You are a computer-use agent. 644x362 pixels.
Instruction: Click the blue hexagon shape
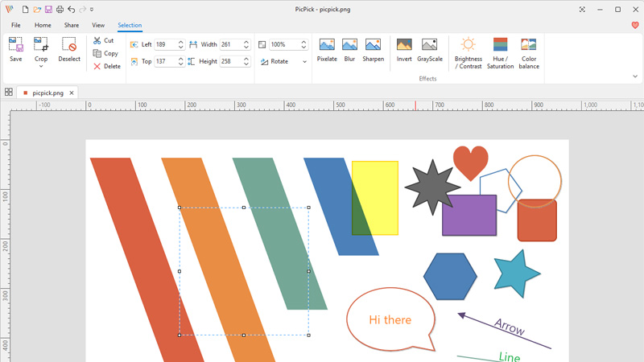(450, 277)
